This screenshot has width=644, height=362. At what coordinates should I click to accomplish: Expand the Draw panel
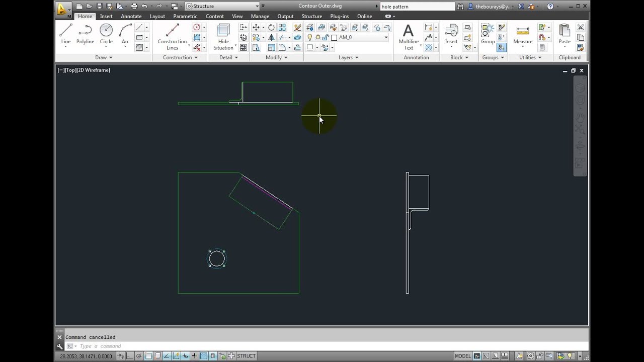tap(104, 57)
